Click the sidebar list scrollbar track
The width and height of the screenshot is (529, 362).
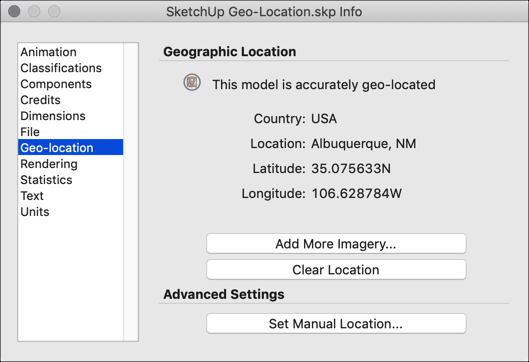pos(131,192)
